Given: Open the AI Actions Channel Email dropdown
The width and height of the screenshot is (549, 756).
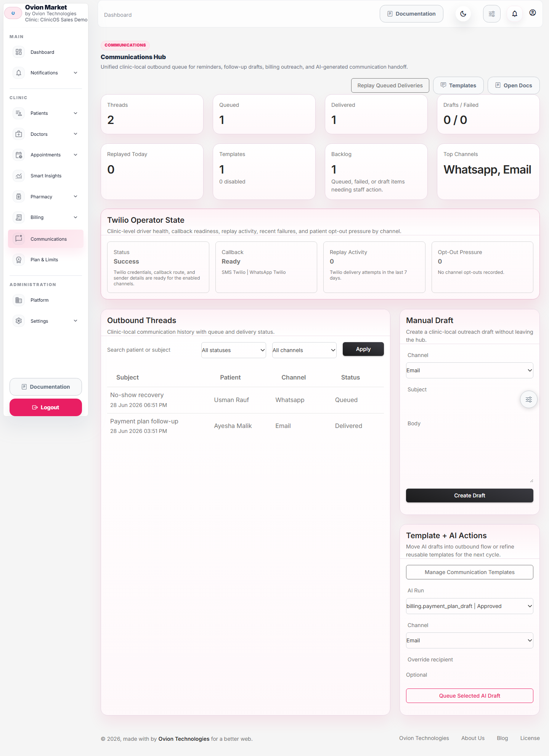Looking at the screenshot, I should [470, 640].
